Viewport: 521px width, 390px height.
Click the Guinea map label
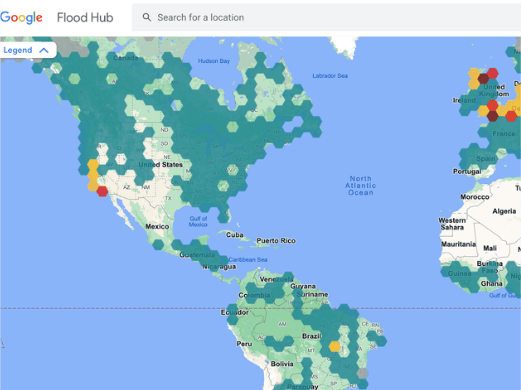pos(459,274)
